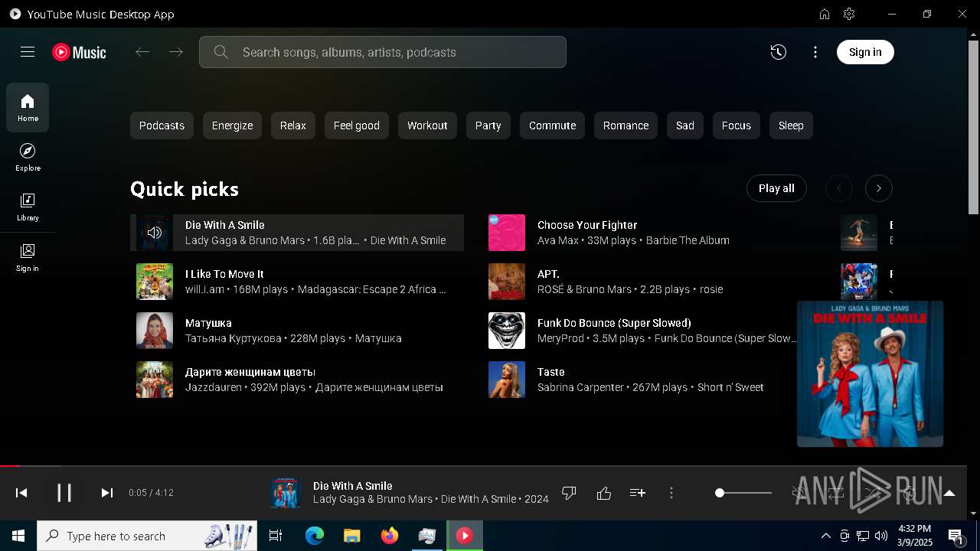Screen dimensions: 980x551
Task: Open Firefox from taskbar
Action: [390, 536]
